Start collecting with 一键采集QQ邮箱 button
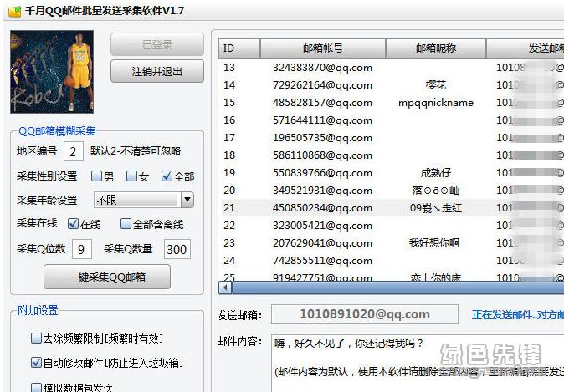Image resolution: width=564 pixels, height=392 pixels. 107,277
